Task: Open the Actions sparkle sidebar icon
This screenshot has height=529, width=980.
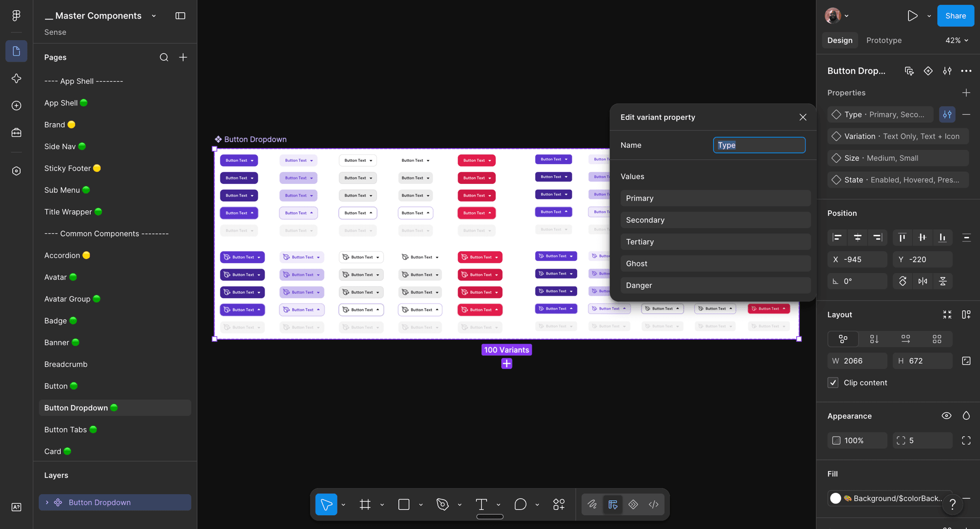Action: point(16,78)
